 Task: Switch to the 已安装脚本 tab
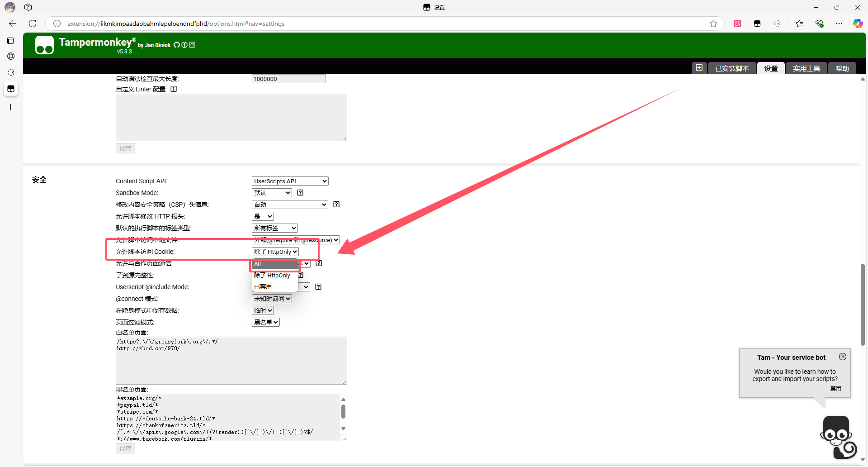click(x=732, y=68)
